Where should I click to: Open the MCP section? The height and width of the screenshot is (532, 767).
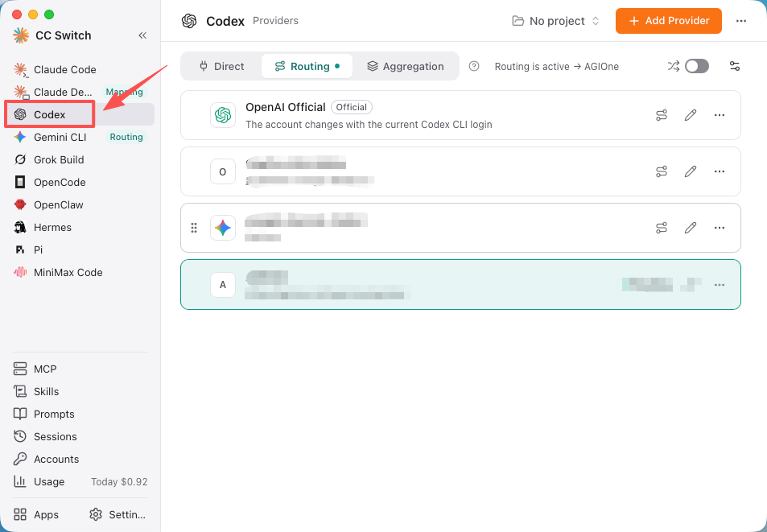[x=80, y=369]
